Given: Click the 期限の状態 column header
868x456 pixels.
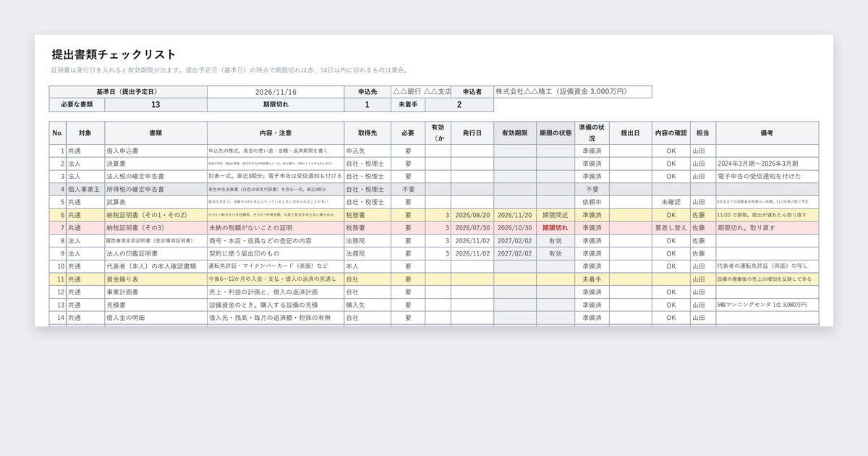Looking at the screenshot, I should point(556,133).
